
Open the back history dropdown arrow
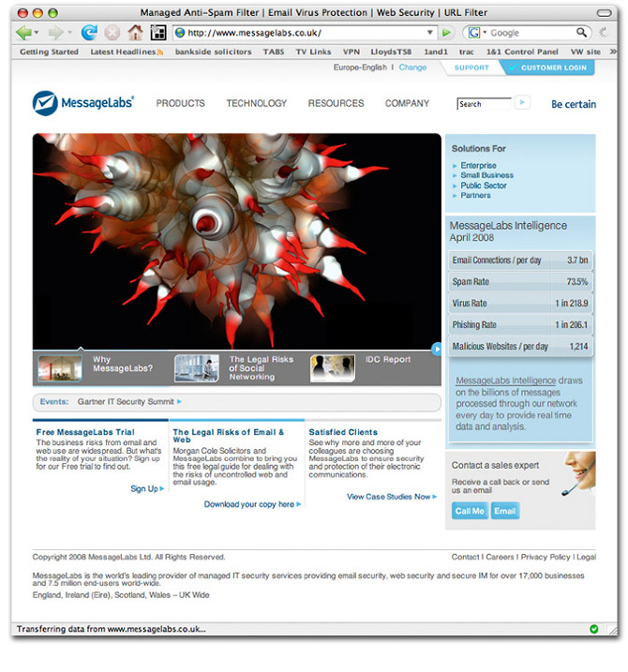pos(37,33)
